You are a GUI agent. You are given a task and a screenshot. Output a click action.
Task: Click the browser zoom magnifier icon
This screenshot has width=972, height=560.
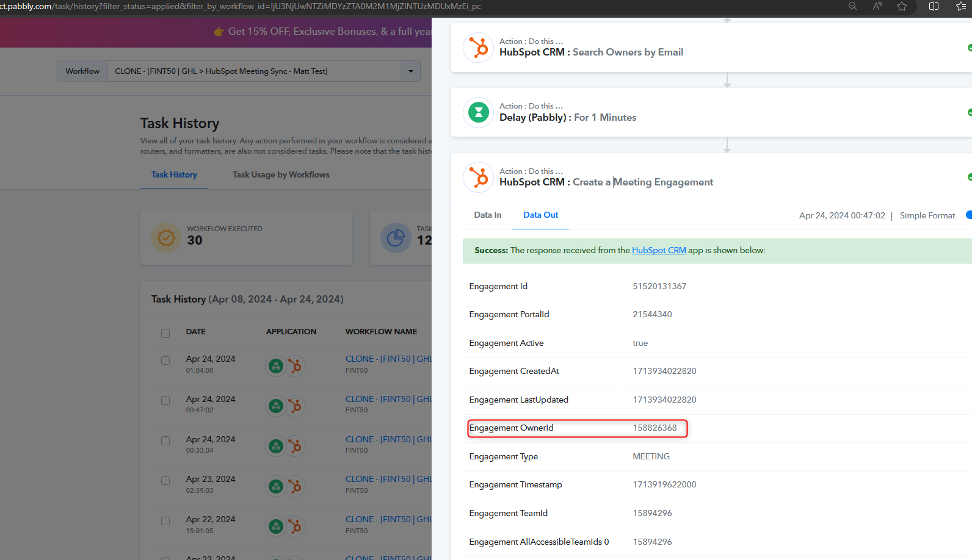coord(853,6)
